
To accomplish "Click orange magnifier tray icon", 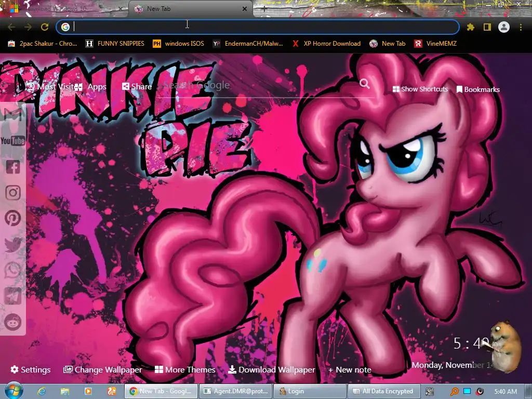I will click(454, 392).
